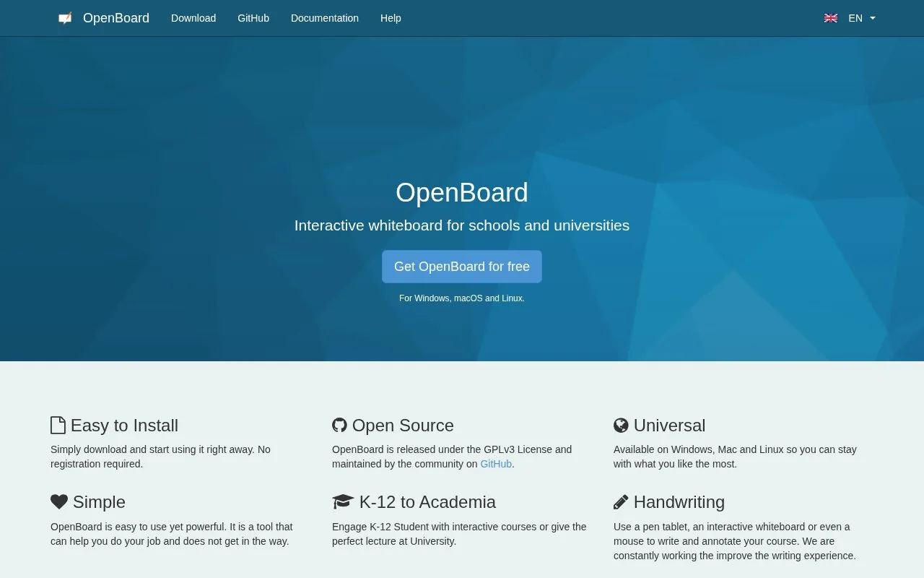Screen dimensions: 924x578
Task: Click the pencil icon beside Handwriting
Action: point(621,501)
